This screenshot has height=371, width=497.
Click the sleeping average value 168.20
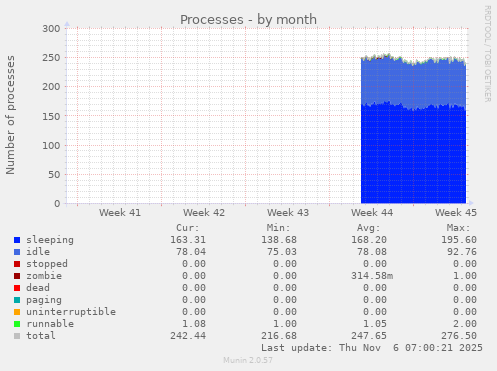369,240
